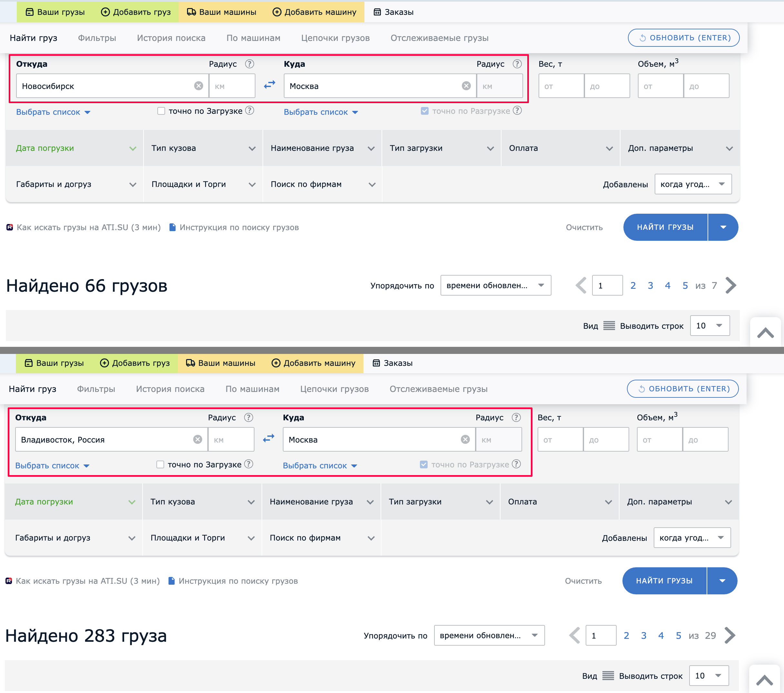The width and height of the screenshot is (784, 693).
Task: Clear the Новосибирск origin field
Action: [x=198, y=86]
